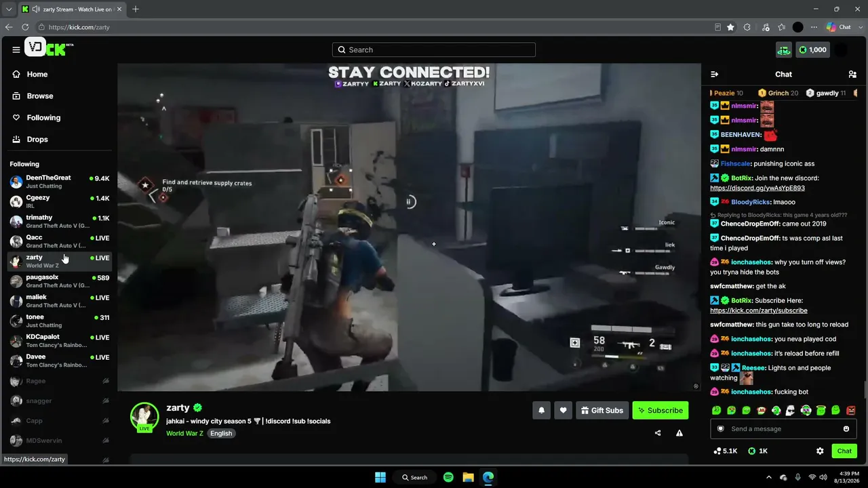Open paugasolx's channel from Following
The height and width of the screenshot is (488, 868).
[60, 281]
